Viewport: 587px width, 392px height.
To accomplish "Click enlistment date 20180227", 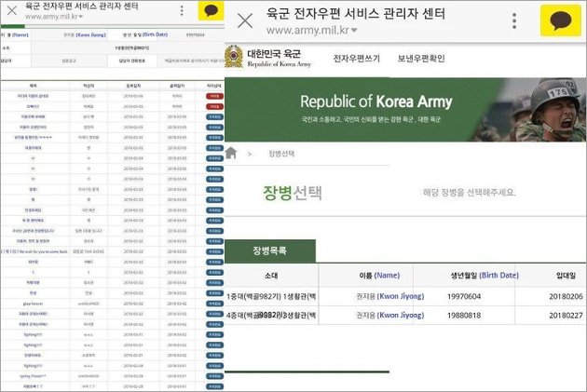I will tap(567, 316).
